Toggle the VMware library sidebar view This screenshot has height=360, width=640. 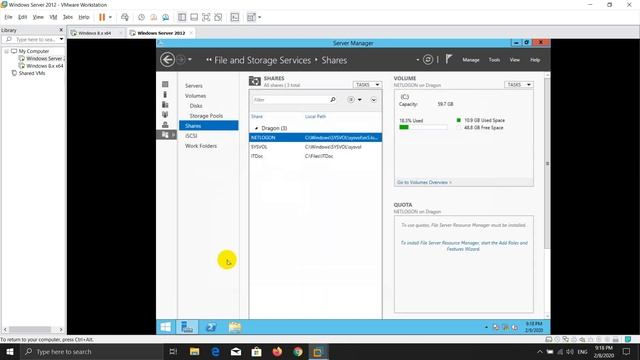point(182,17)
